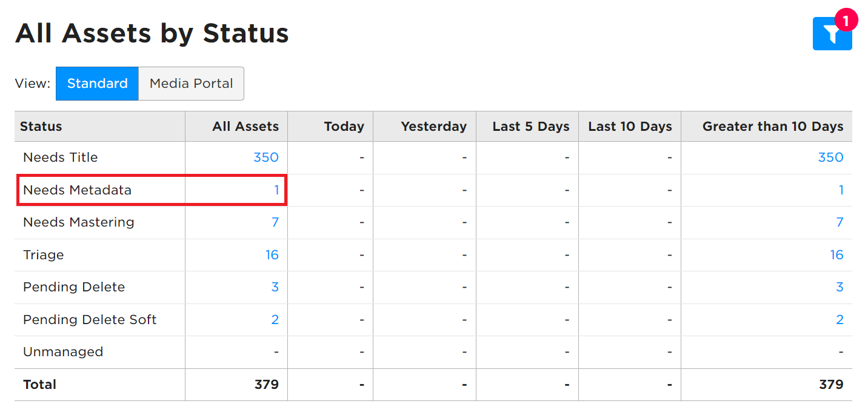Screen dimensions: 868x418
Task: Open Needs Mastering Greater than 10 Days count
Action: coord(840,222)
